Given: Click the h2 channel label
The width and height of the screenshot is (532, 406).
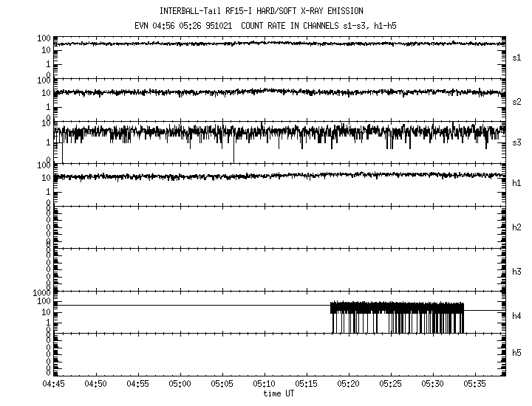Looking at the screenshot, I should (x=517, y=227).
